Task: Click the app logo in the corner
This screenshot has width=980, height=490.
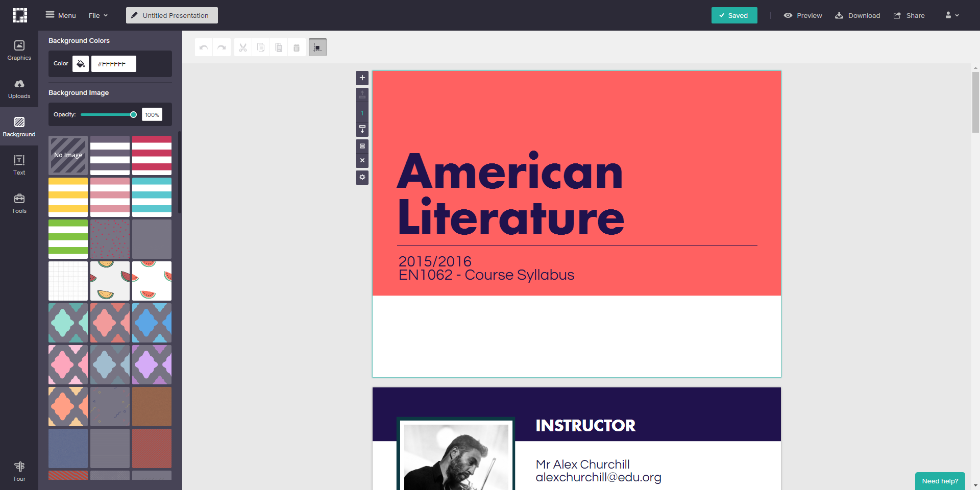Action: [x=19, y=15]
